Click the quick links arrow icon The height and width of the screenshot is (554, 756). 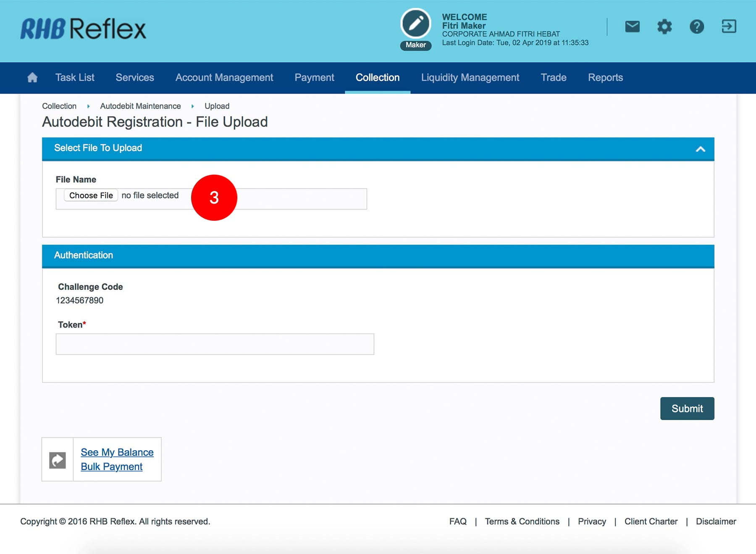pos(58,460)
